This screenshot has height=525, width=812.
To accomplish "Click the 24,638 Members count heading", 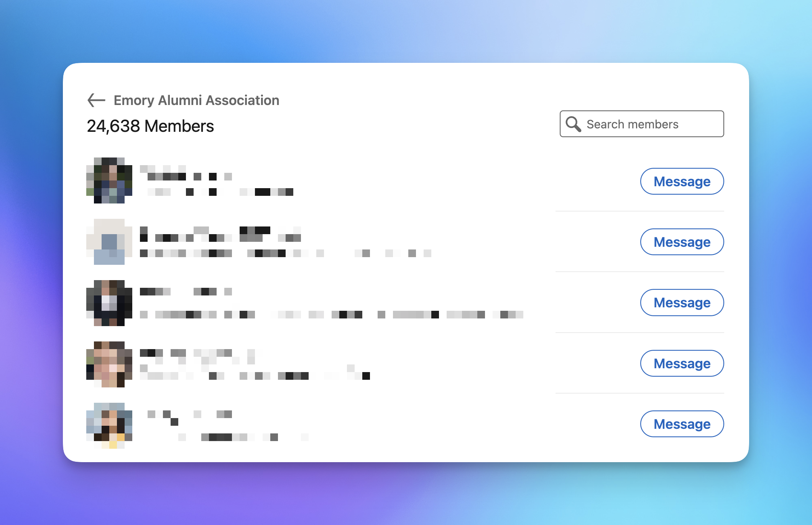I will click(x=150, y=126).
